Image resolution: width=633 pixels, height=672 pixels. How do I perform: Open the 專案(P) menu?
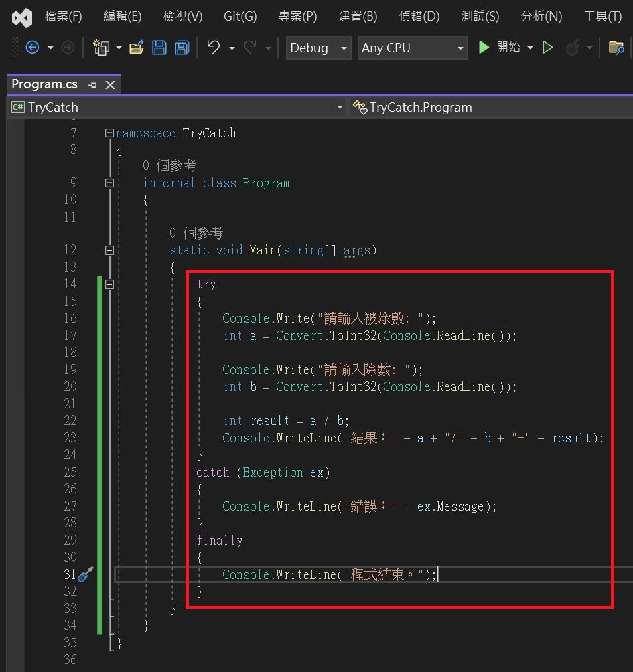(x=297, y=16)
